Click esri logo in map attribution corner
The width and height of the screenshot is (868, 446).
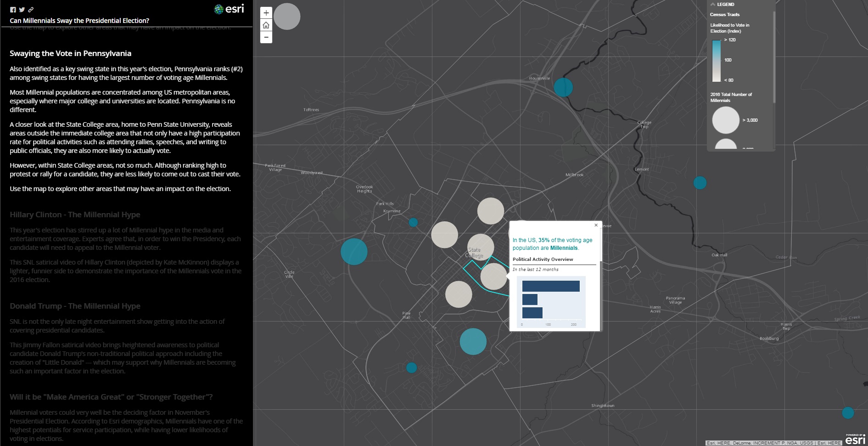(x=855, y=439)
